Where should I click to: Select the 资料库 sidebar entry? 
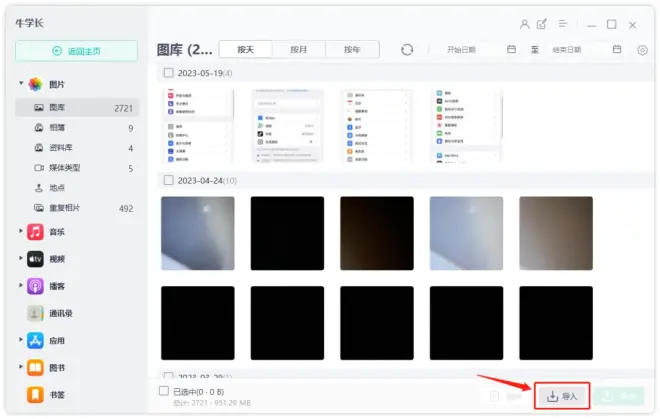coord(77,148)
